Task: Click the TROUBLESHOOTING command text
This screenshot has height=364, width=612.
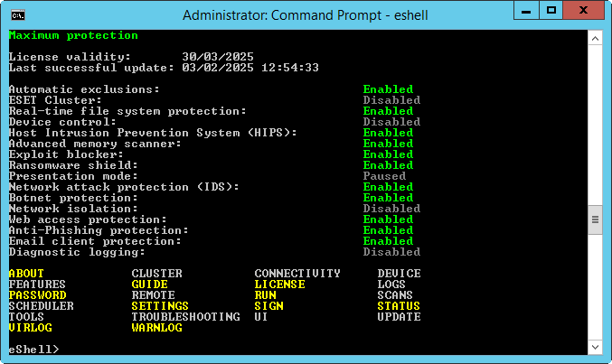Action: click(185, 317)
